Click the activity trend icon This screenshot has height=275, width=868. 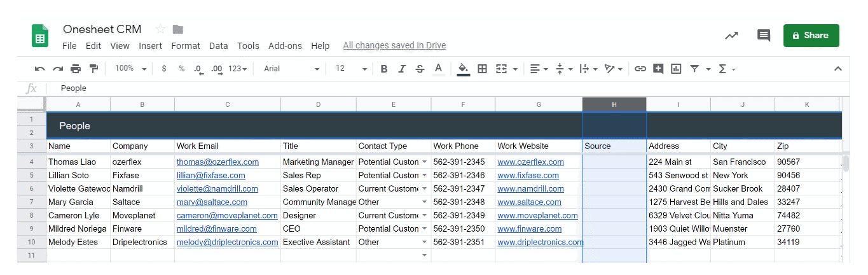731,36
